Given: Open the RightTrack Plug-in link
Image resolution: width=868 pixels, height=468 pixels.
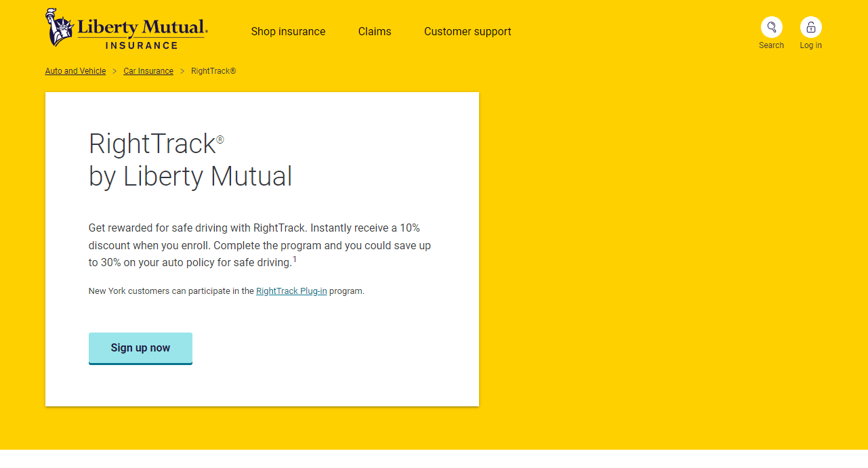Looking at the screenshot, I should [x=291, y=291].
